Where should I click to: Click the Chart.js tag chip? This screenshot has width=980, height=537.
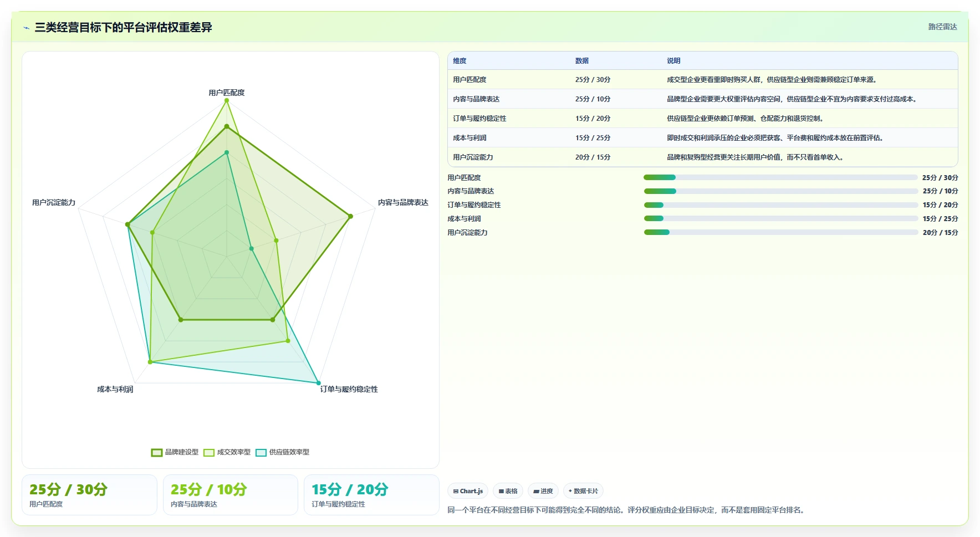coord(468,491)
